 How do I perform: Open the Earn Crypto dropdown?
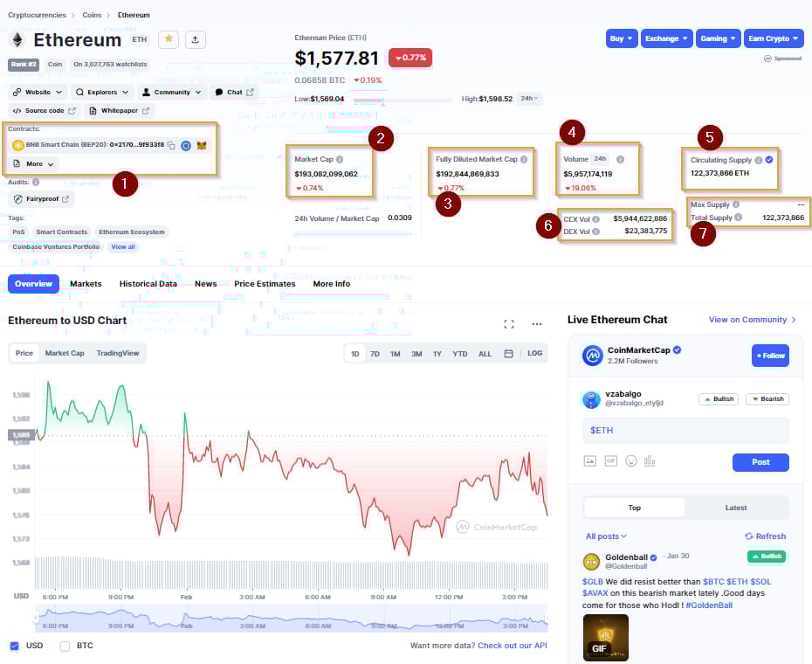point(774,38)
